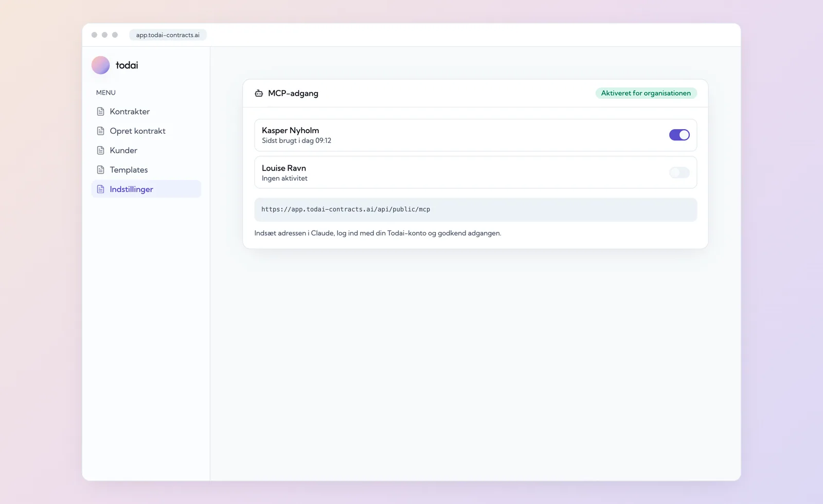Open the Kunder menu item
Viewport: 823px width, 504px height.
pyautogui.click(x=146, y=150)
